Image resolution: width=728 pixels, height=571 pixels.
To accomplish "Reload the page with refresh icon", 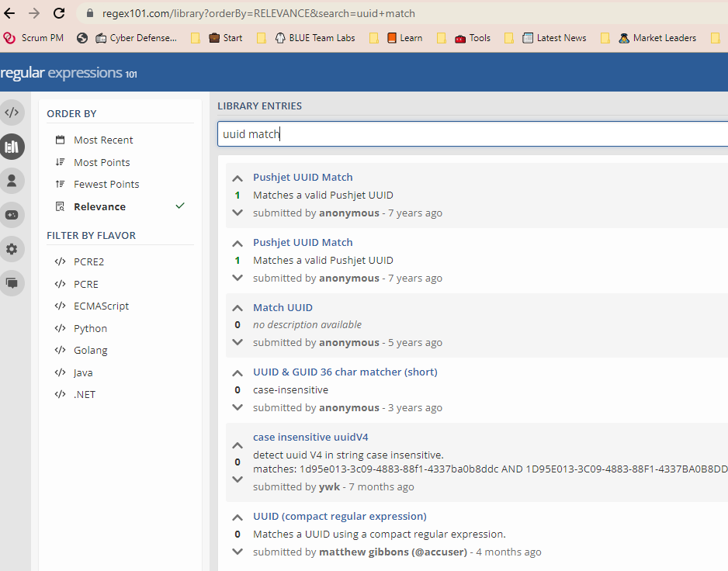I will point(59,13).
